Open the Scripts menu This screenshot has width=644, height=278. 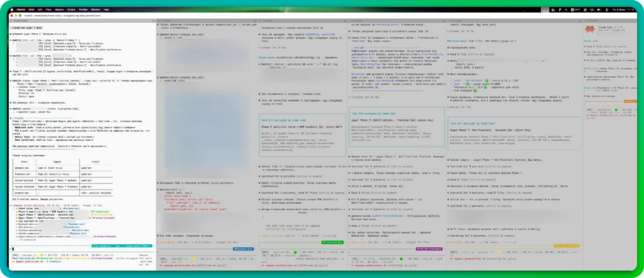pos(71,9)
